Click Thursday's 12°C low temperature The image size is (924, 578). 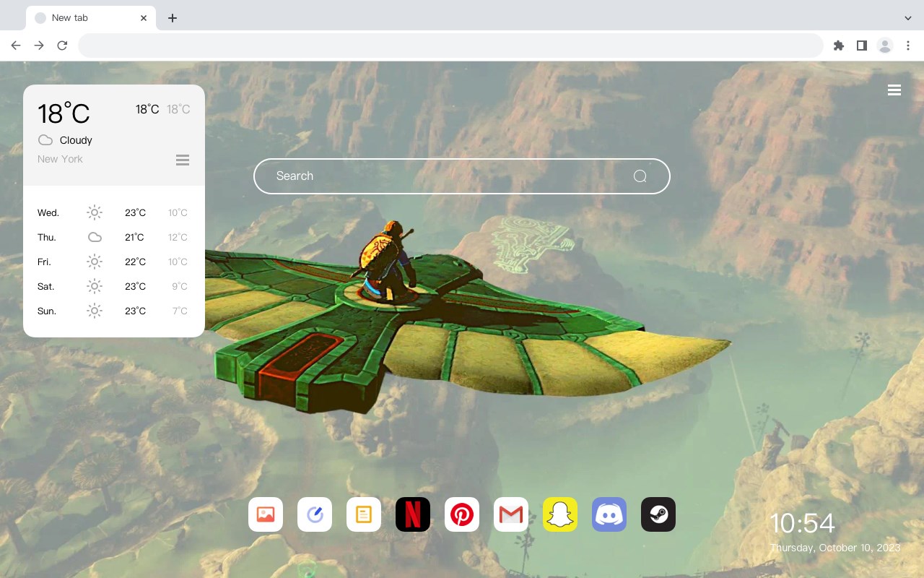(x=178, y=237)
